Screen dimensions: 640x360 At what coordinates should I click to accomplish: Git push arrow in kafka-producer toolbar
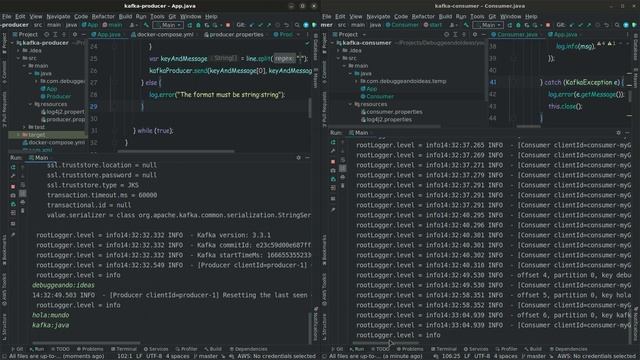pos(269,25)
